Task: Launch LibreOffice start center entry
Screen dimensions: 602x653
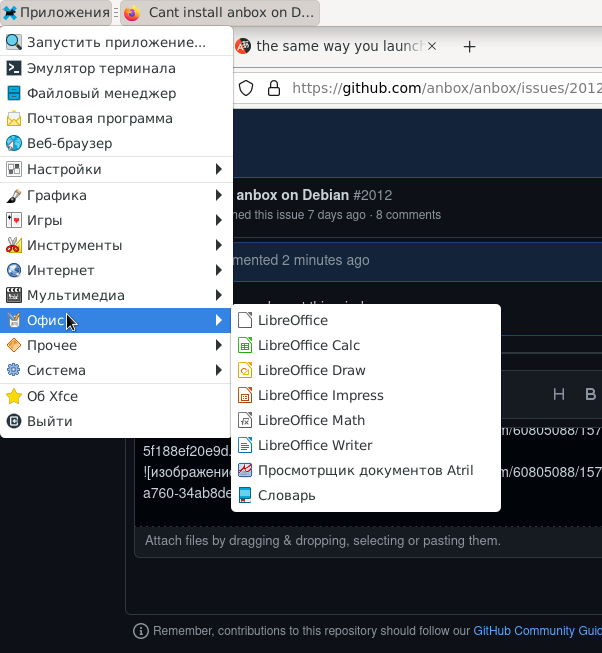Action: click(x=366, y=320)
